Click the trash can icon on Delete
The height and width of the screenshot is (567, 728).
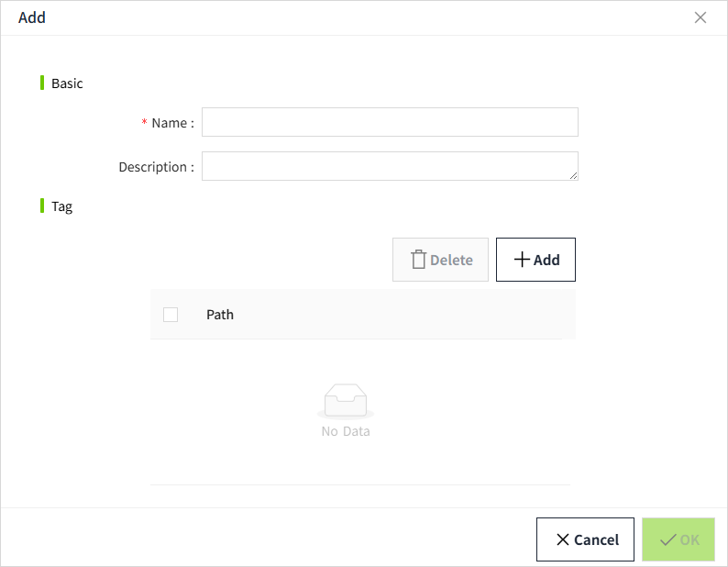click(418, 260)
